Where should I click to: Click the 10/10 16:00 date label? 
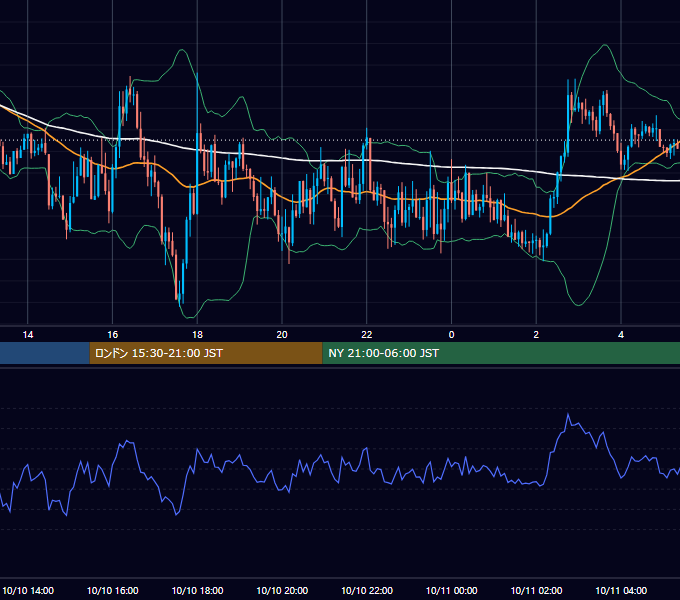(113, 590)
